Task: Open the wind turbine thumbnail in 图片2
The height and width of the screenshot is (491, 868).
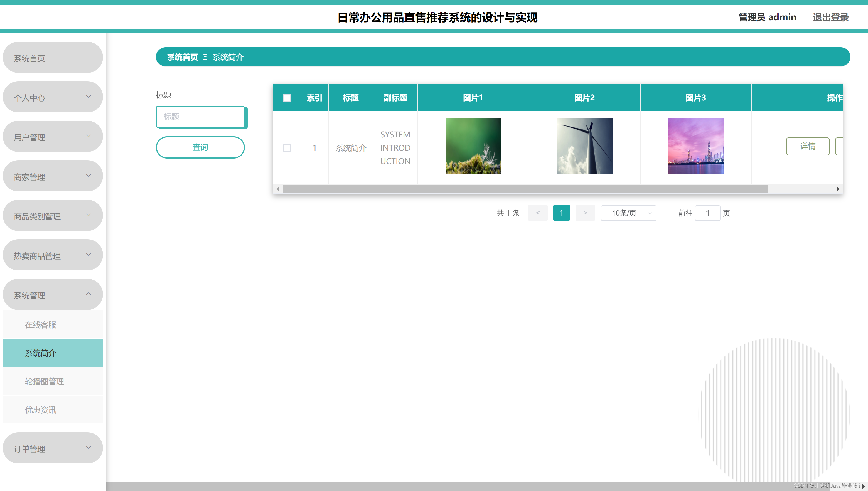Action: coord(584,146)
